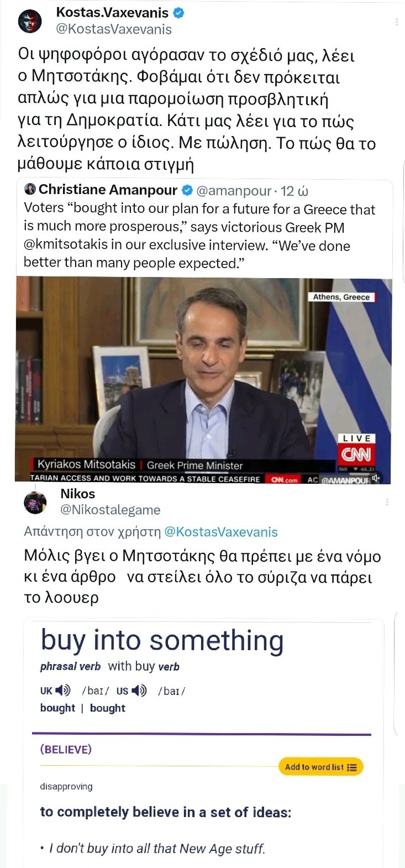Open the @Nikostalegame handle
This screenshot has width=405, height=868.
coord(110,510)
